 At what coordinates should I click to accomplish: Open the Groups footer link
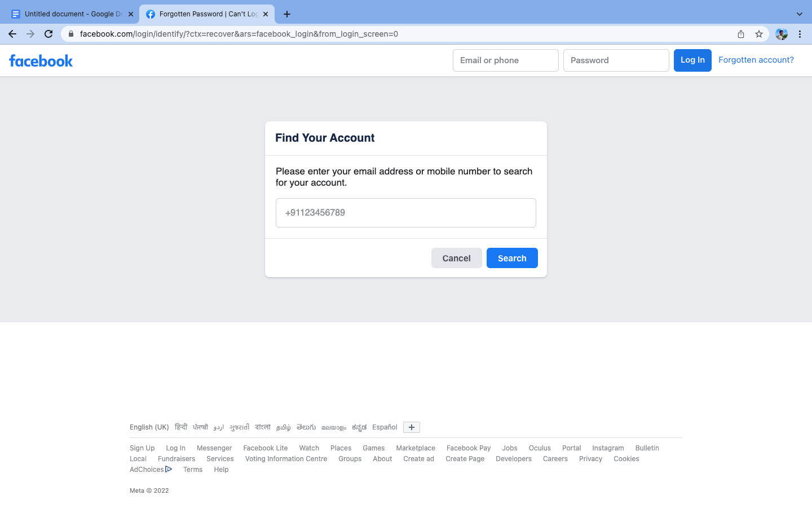[350, 459]
